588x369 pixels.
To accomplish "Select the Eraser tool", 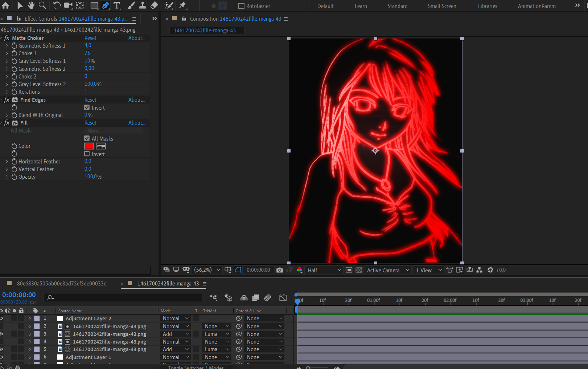I will click(x=154, y=5).
